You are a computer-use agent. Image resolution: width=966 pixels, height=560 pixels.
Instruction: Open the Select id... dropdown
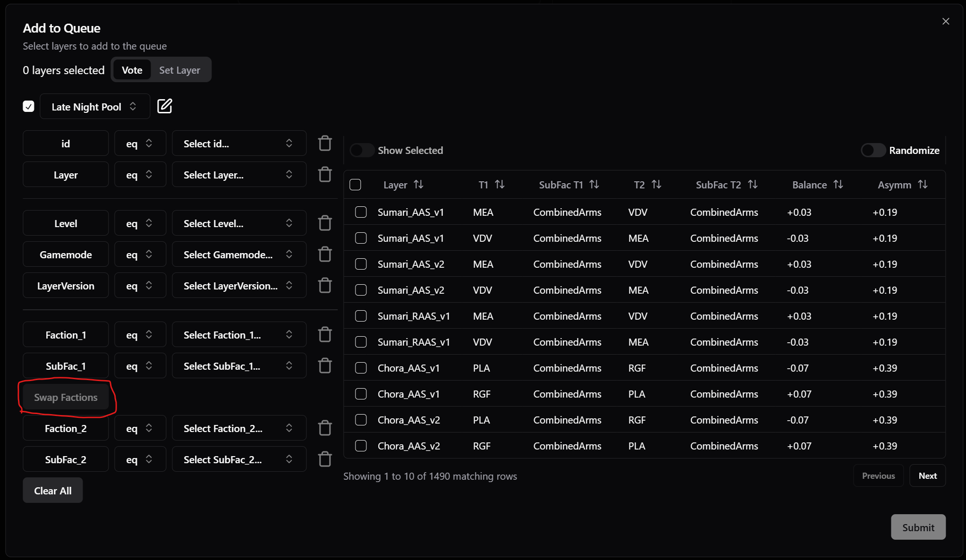(239, 143)
